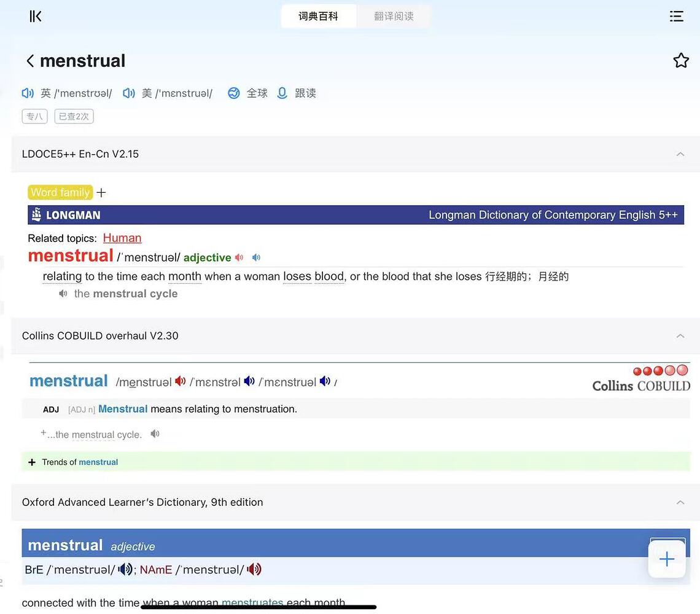
Task: Open global pronunciation (全球) icon
Action: click(x=234, y=93)
